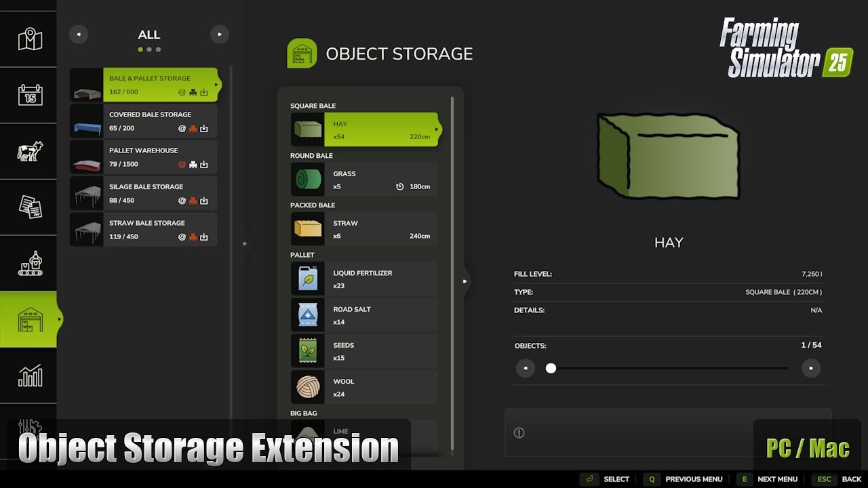This screenshot has height=488, width=868.
Task: Choose the Wool pallet entry
Action: point(364,387)
